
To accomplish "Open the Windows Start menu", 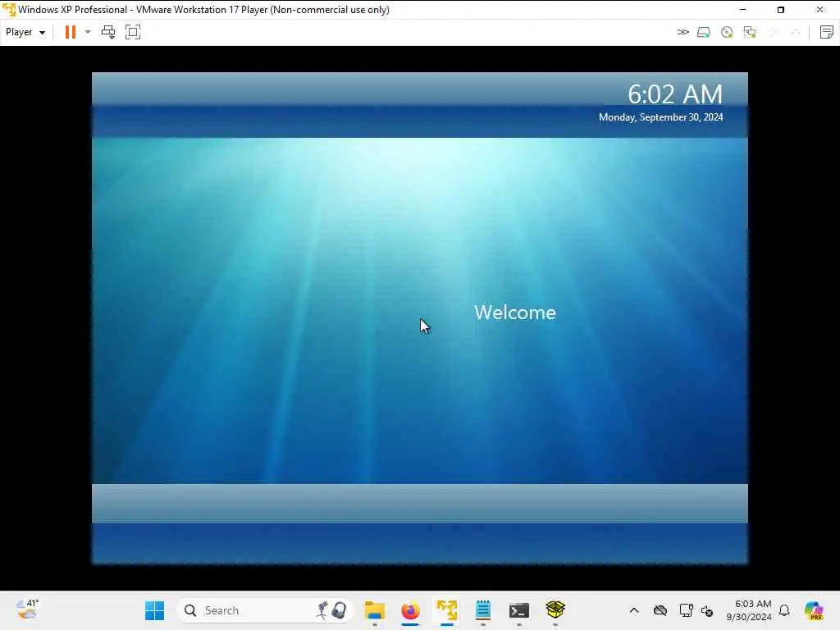I will coord(155,610).
